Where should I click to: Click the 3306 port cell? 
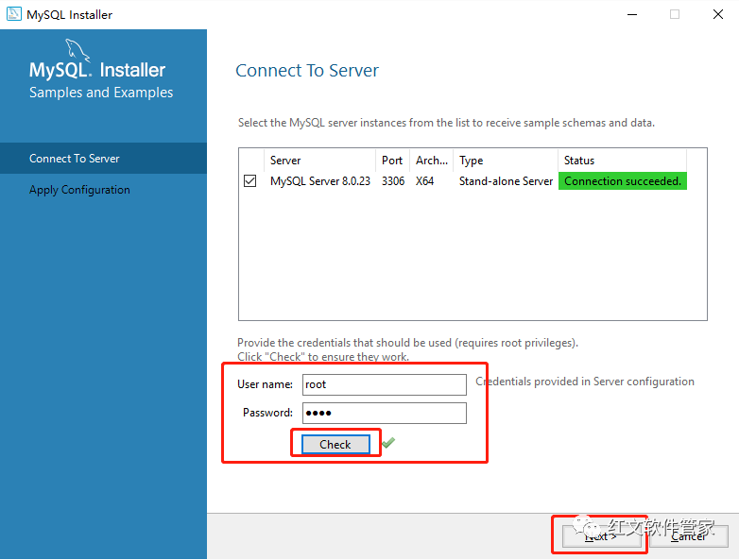coord(393,181)
